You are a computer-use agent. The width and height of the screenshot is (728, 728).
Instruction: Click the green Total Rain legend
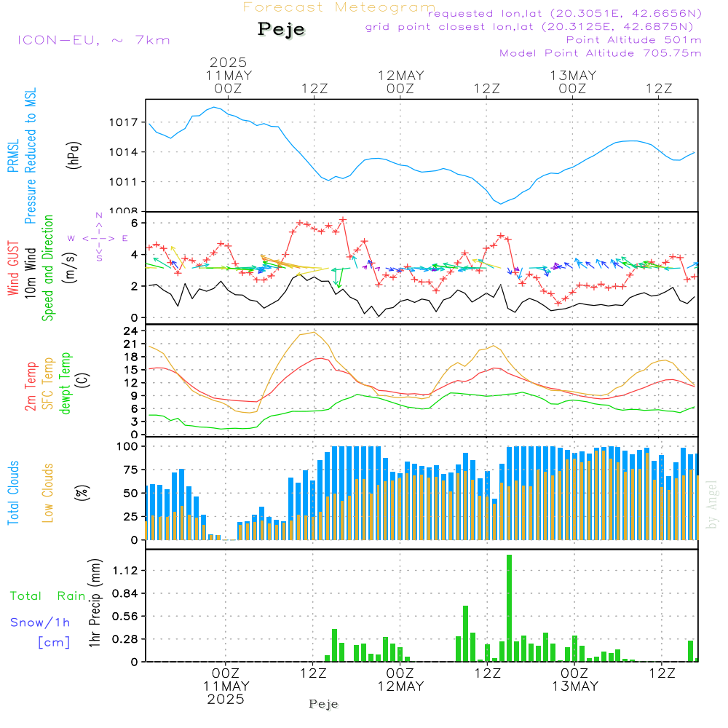(48, 596)
